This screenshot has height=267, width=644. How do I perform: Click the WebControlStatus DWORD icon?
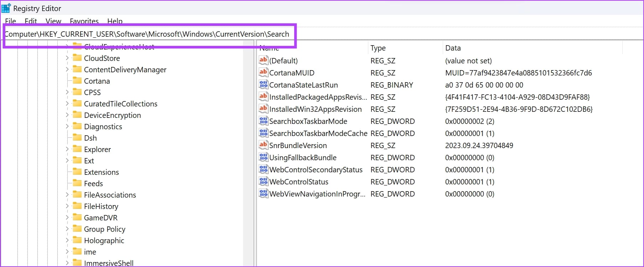point(263,181)
